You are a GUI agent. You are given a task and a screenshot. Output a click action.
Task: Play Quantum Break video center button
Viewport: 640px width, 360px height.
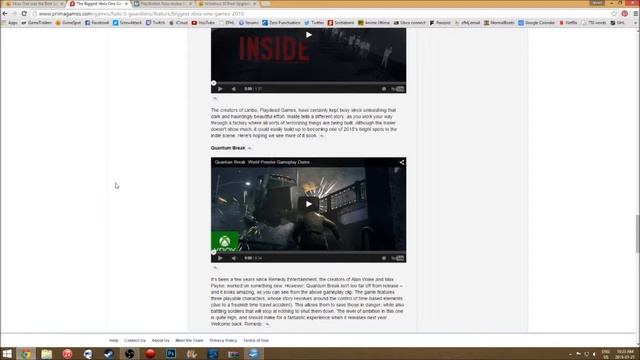point(309,204)
